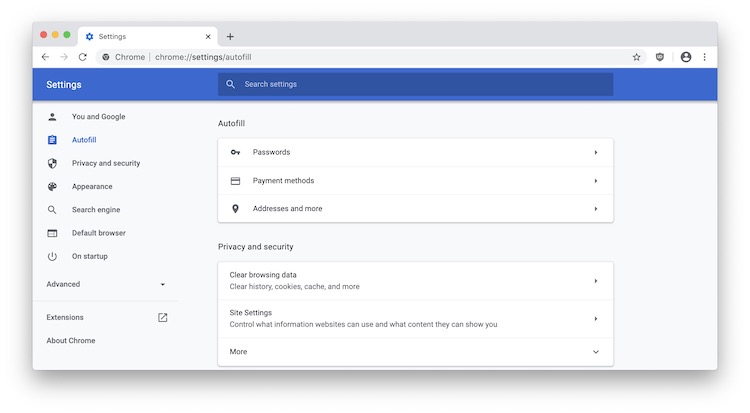Click the Passwords label

[271, 152]
